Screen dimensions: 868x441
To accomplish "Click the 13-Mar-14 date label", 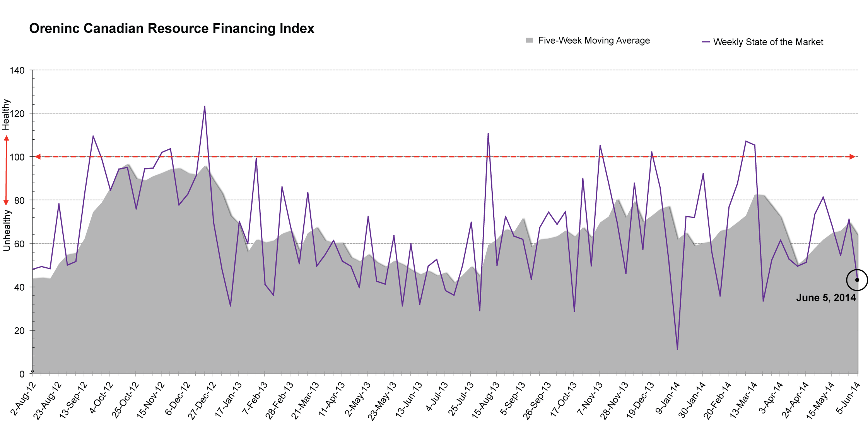I will (743, 400).
